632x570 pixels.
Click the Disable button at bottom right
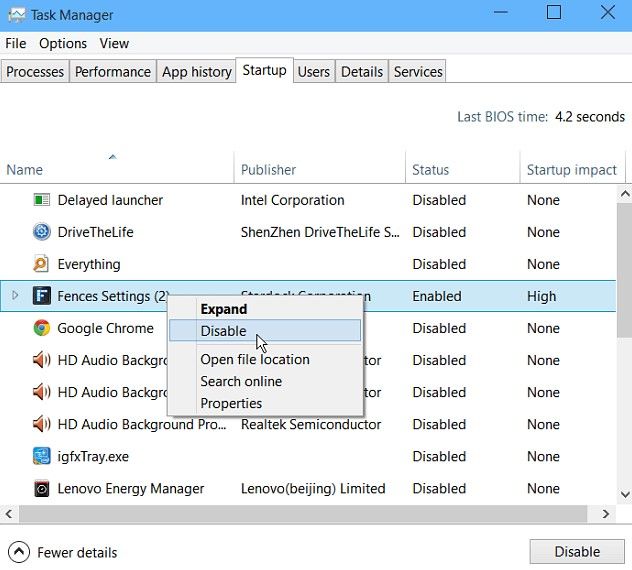click(x=577, y=551)
